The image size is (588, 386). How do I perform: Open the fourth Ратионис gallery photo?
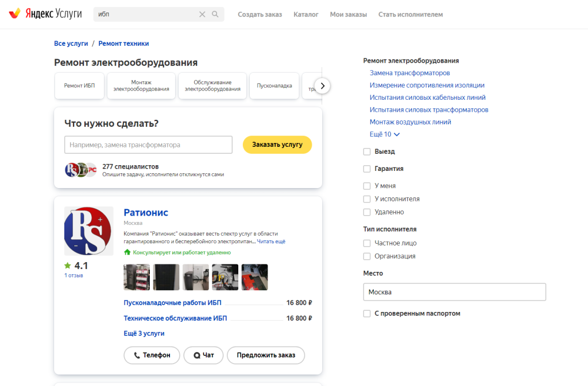(225, 277)
